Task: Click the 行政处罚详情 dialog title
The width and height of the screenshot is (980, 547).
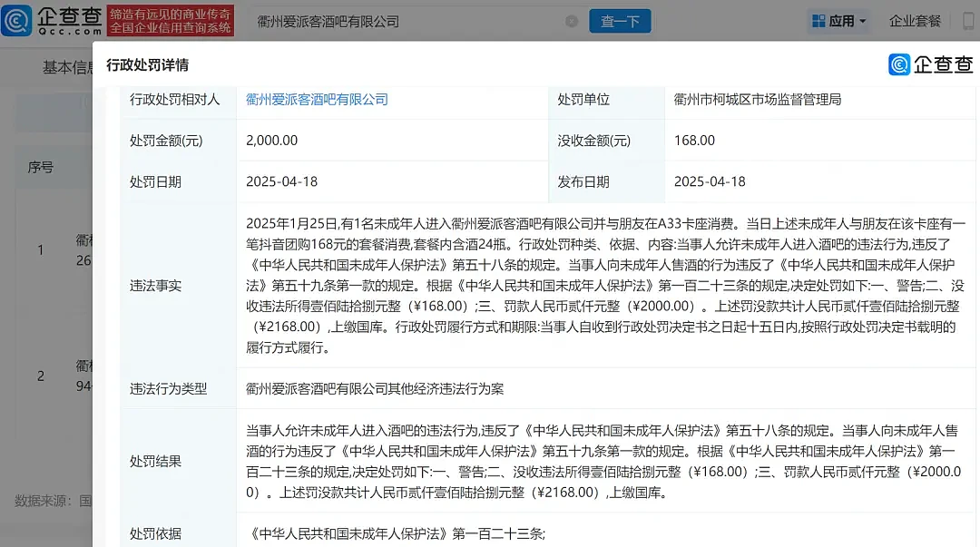Action: click(148, 65)
